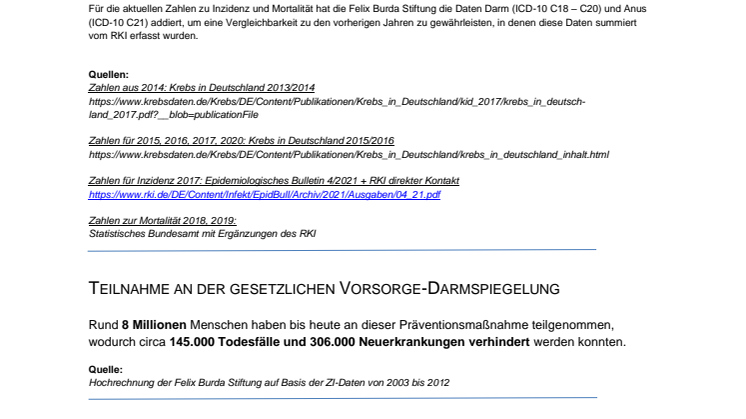Follow the blue www.rki.de EpidBull PDF link
746x419 pixels.
click(x=264, y=194)
